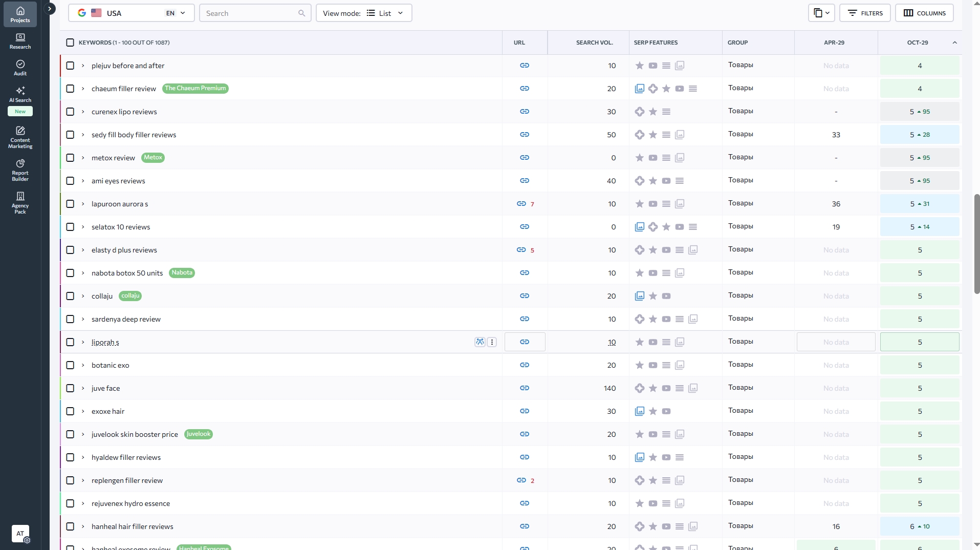Select all keywords checkbox in header
Screen dimensions: 980x550
point(70,43)
